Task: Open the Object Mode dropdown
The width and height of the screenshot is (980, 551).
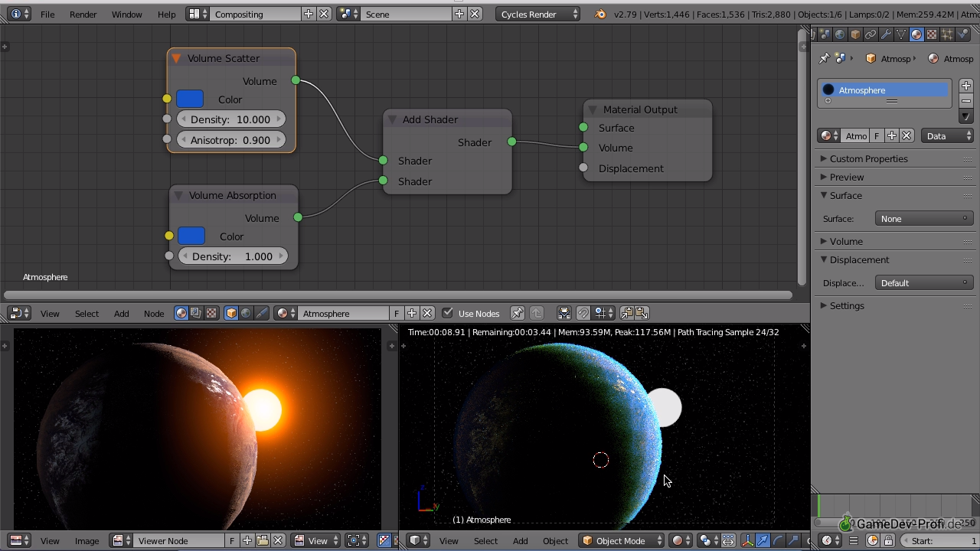Action: (x=622, y=540)
